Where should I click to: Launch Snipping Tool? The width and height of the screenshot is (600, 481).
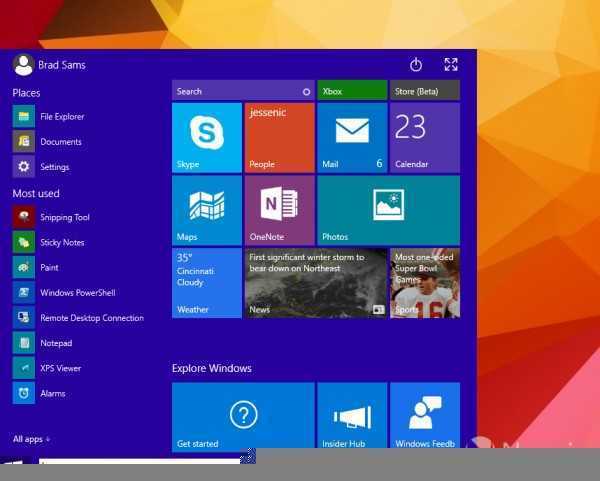coord(51,217)
